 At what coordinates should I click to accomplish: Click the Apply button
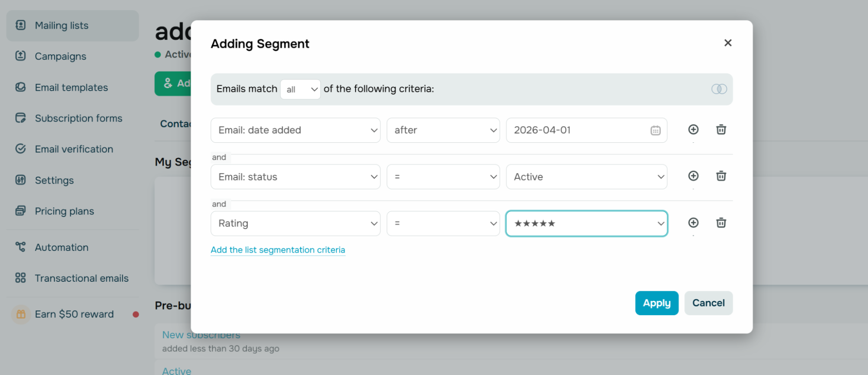coord(656,303)
